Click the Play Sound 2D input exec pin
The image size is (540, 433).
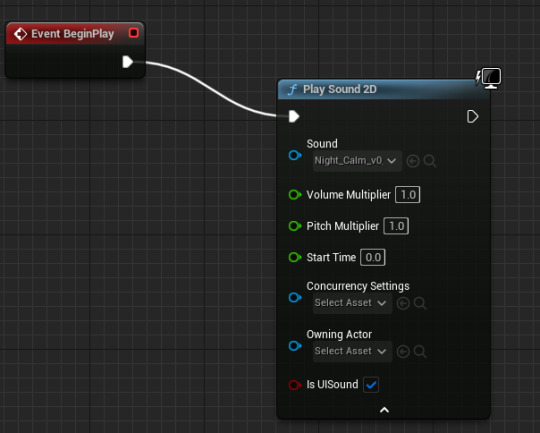point(294,116)
